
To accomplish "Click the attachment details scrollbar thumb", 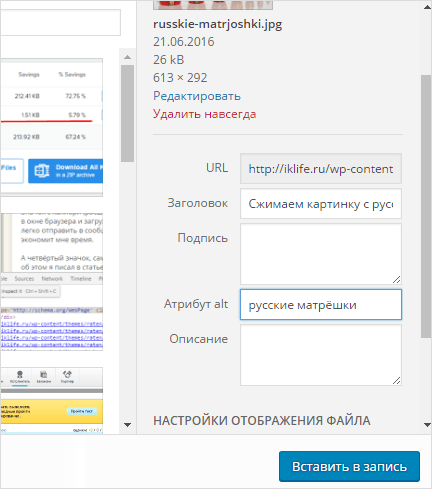I will click(x=426, y=207).
